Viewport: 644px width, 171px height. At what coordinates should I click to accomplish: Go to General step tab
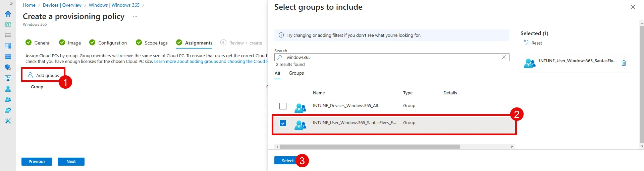click(38, 43)
